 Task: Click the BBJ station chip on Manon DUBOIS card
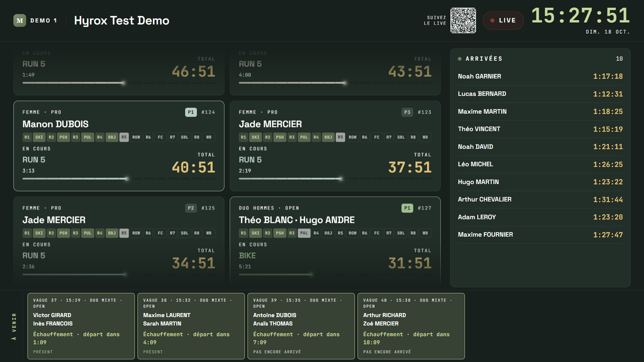click(x=112, y=137)
